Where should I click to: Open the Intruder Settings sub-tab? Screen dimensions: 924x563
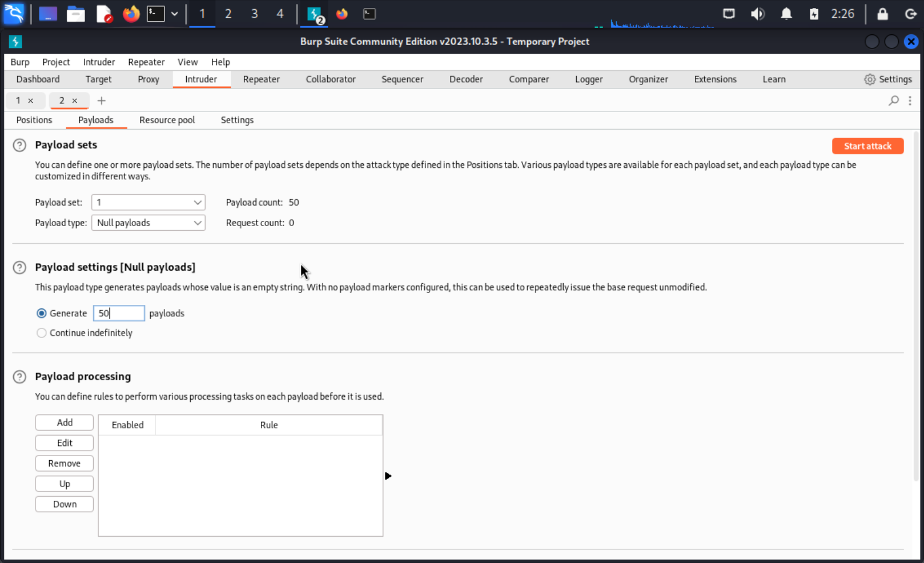[x=237, y=120]
